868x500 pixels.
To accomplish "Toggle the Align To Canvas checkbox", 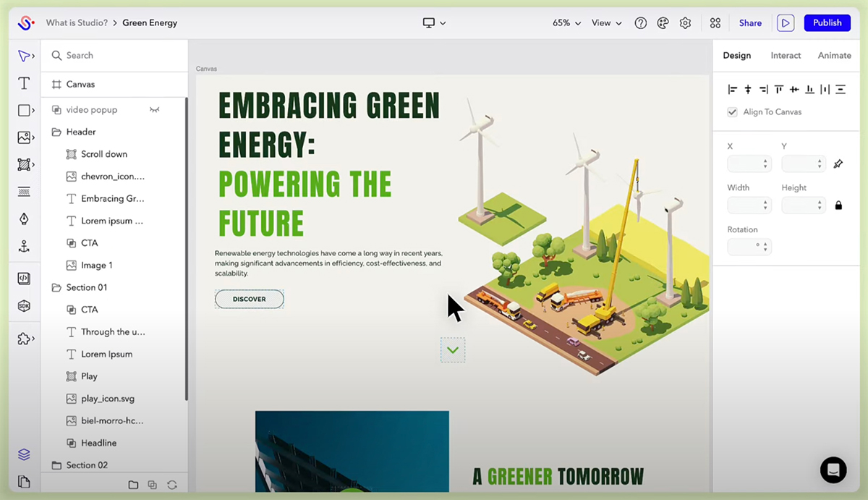I will point(732,112).
